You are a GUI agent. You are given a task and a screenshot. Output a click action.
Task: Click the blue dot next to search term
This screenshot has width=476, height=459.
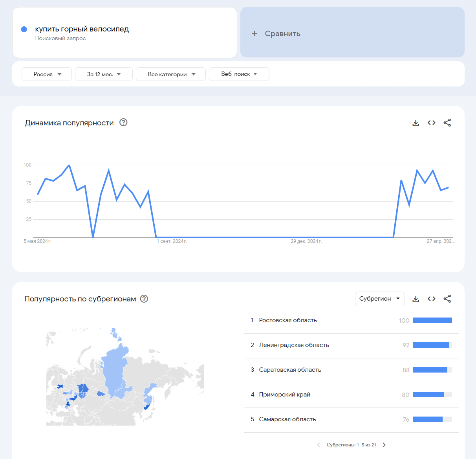click(24, 29)
